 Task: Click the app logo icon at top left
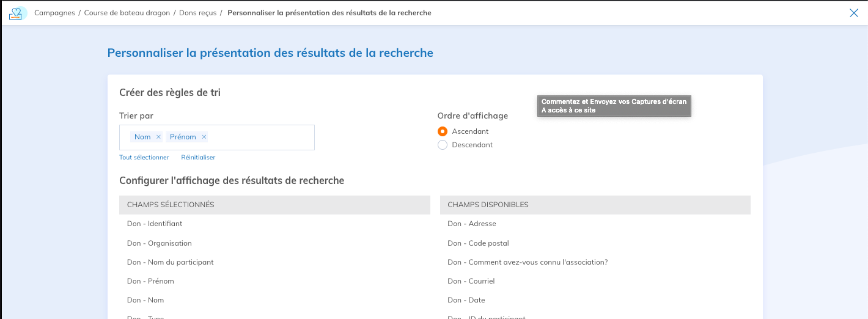click(x=17, y=13)
